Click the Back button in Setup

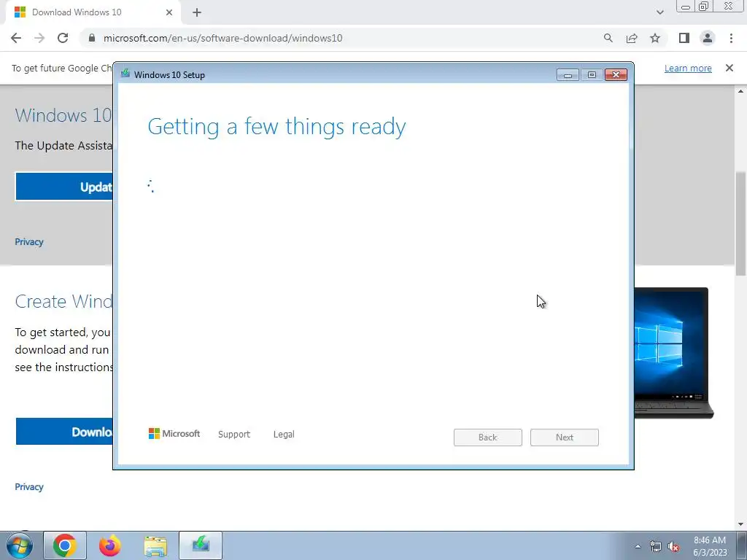[488, 437]
